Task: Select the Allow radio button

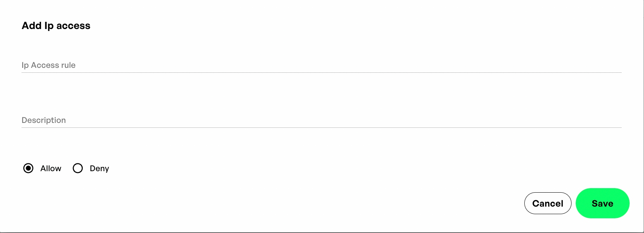Action: click(x=28, y=168)
